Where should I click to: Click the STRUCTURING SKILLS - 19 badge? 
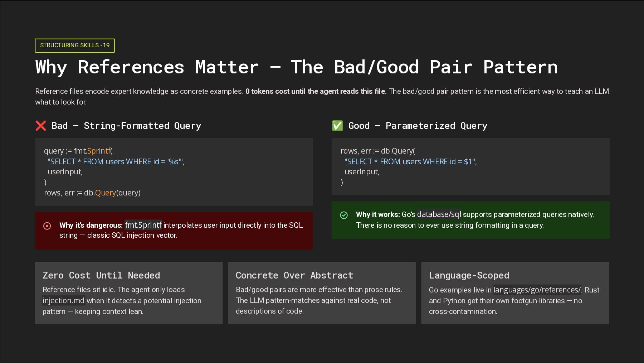pos(75,45)
